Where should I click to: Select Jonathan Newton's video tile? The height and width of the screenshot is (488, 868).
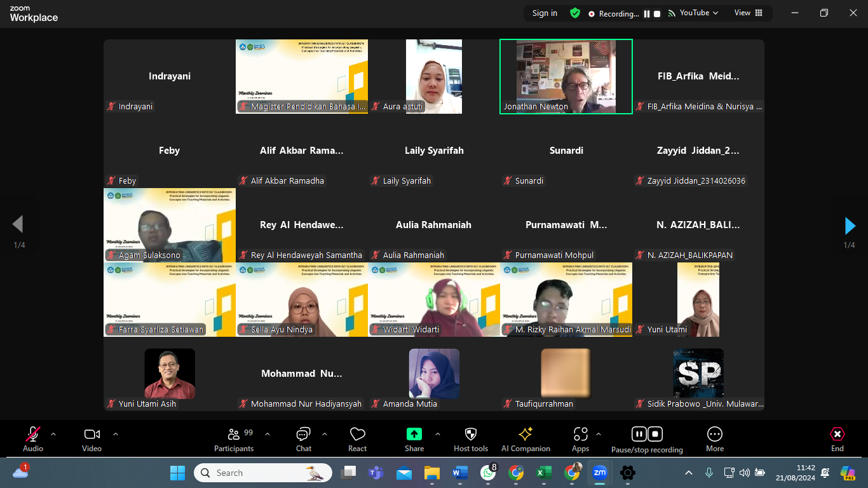[566, 76]
